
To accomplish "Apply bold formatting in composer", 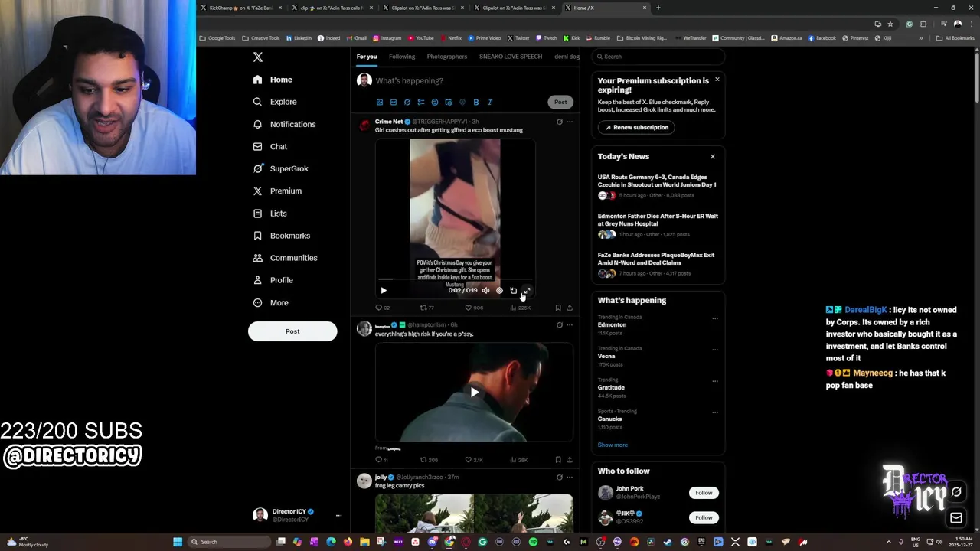I will click(x=476, y=102).
